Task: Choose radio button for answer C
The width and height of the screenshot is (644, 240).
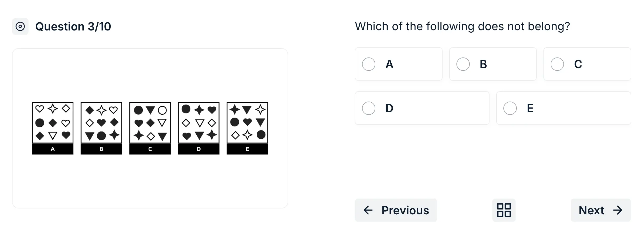Action: (x=557, y=64)
